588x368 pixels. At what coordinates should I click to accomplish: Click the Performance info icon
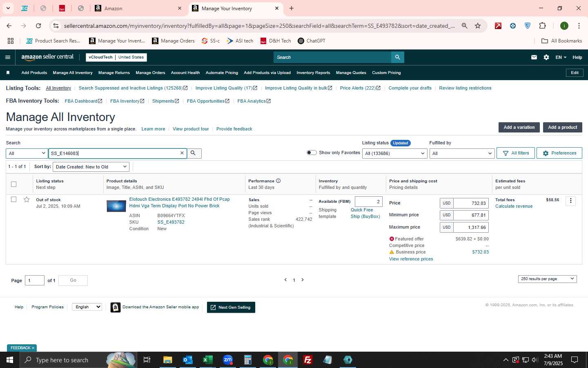278,181
